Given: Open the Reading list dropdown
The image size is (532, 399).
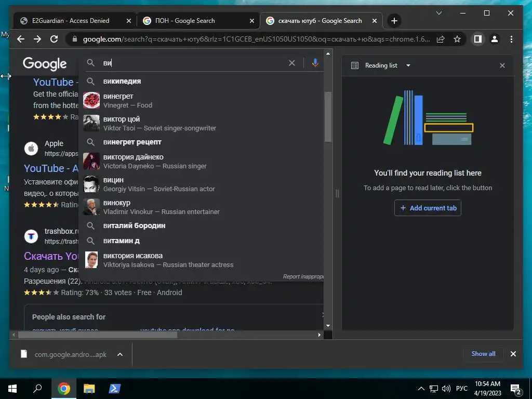Looking at the screenshot, I should (x=408, y=65).
